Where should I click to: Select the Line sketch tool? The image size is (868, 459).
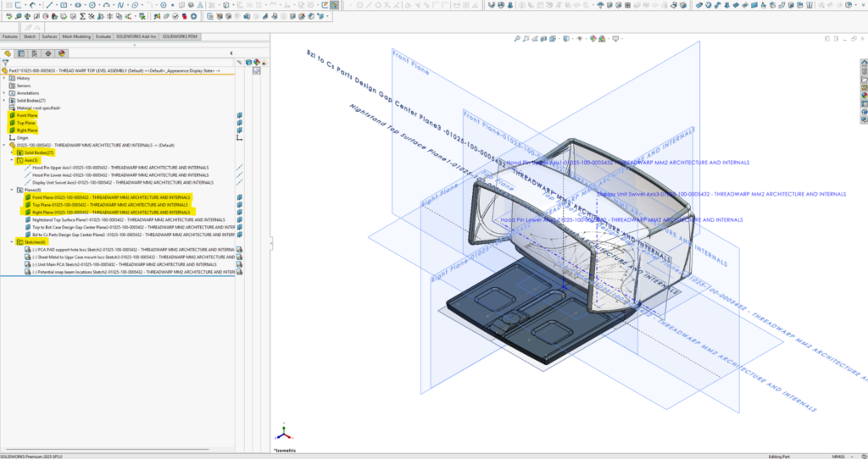click(x=49, y=5)
